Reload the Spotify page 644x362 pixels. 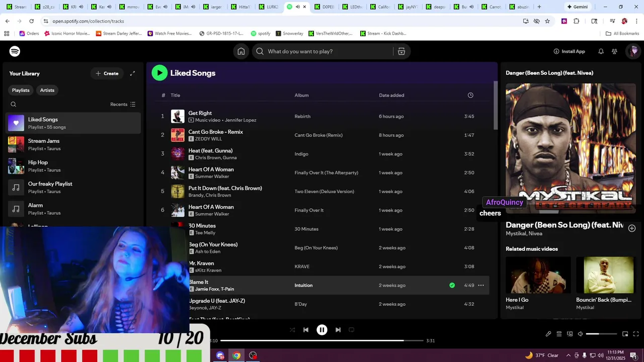click(x=31, y=21)
